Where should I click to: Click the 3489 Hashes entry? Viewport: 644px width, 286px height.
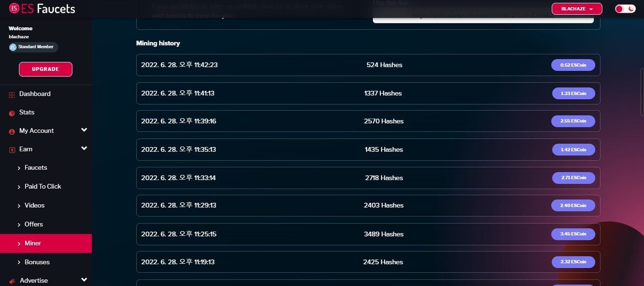pyautogui.click(x=384, y=234)
